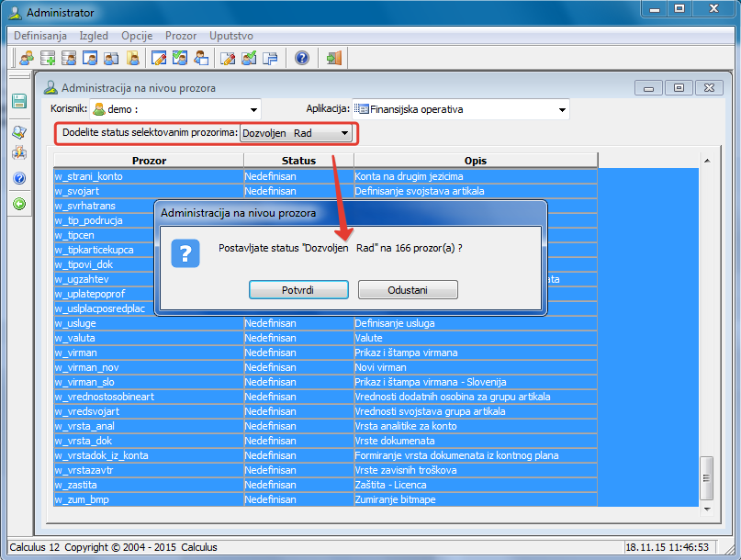Confirm with the Potvrdi button
The height and width of the screenshot is (560, 741).
(x=298, y=290)
